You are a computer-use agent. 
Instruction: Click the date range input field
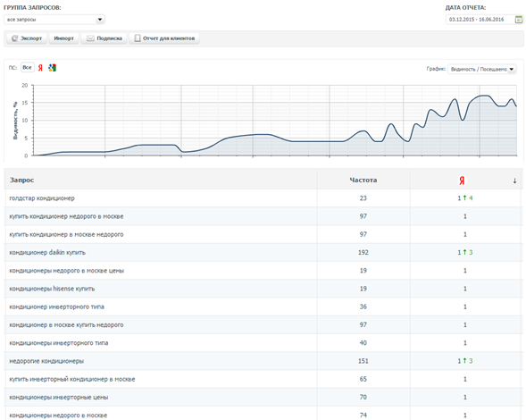coord(480,20)
